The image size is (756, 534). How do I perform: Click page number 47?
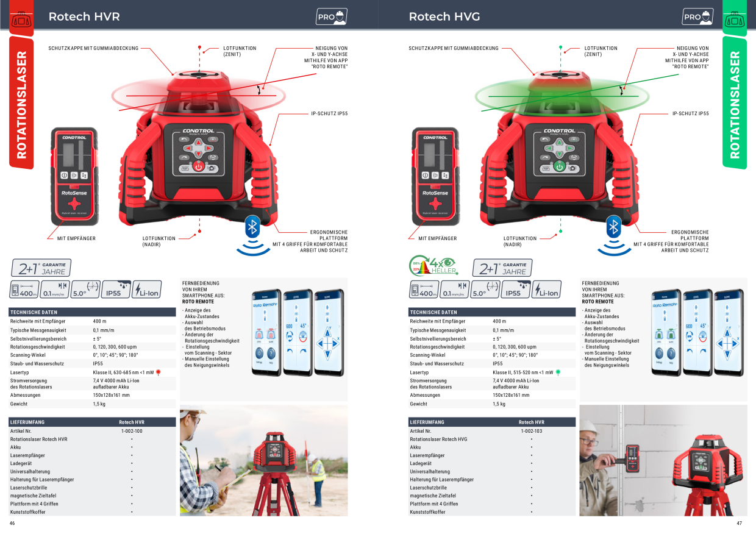click(x=740, y=523)
